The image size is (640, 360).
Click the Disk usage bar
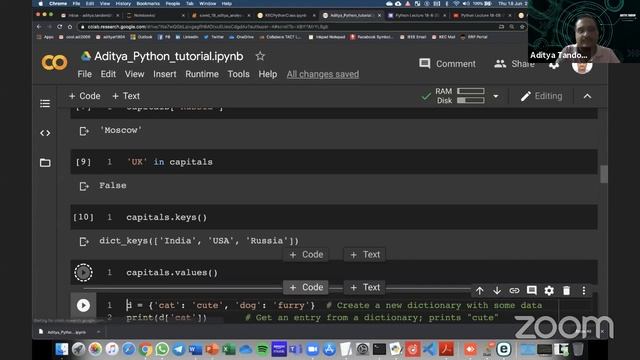point(471,100)
